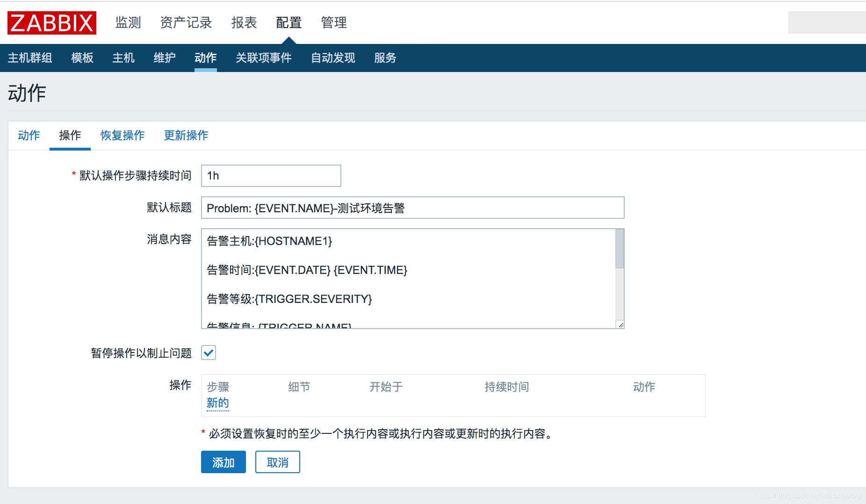This screenshot has height=504, width=866.
Task: Switch to the 操作 form tab
Action: click(x=70, y=136)
